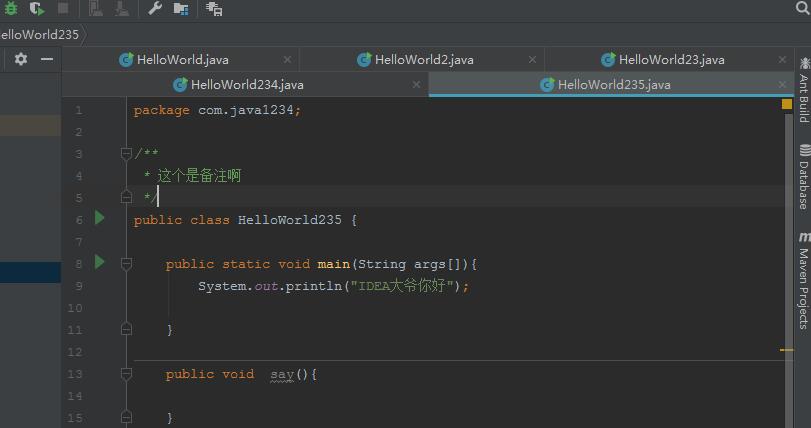
Task: Switch to the HelloWorld2.java tab
Action: [x=423, y=60]
